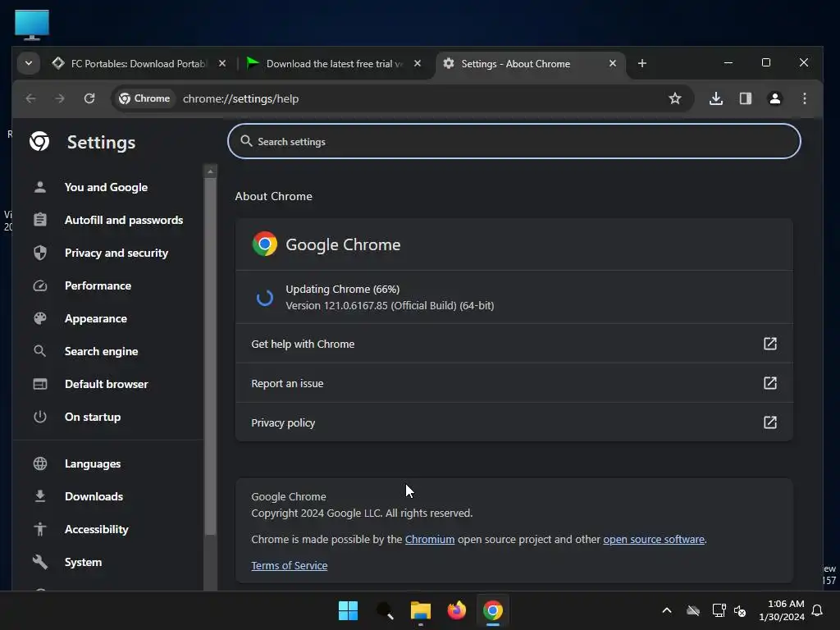Click external link icon beside Privacy policy
The width and height of the screenshot is (840, 630).
pyautogui.click(x=769, y=422)
